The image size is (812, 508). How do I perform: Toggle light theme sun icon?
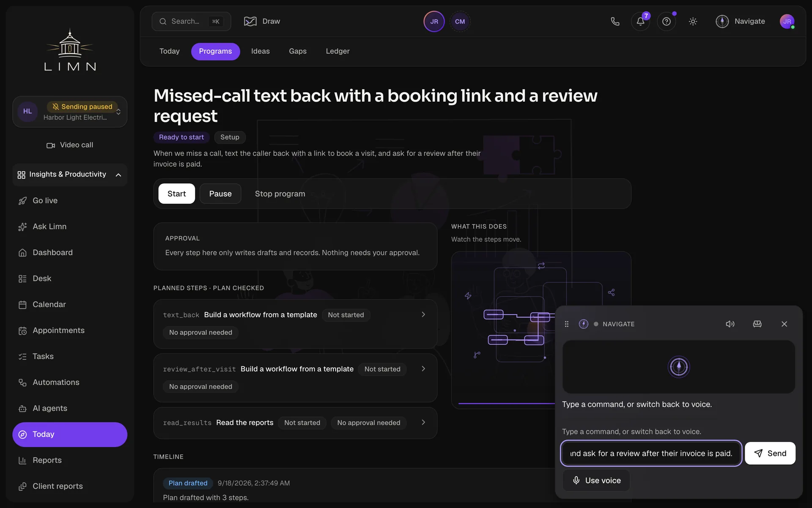coord(693,21)
